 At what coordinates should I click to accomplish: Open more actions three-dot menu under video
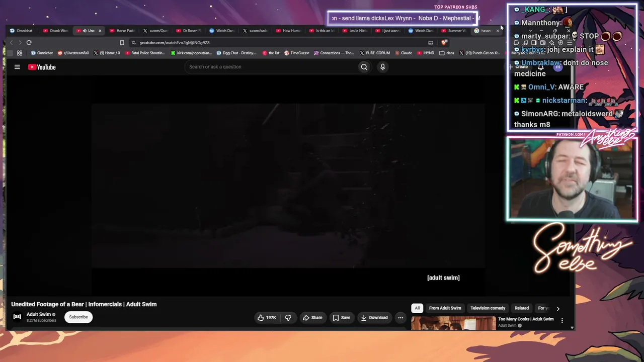(400, 317)
